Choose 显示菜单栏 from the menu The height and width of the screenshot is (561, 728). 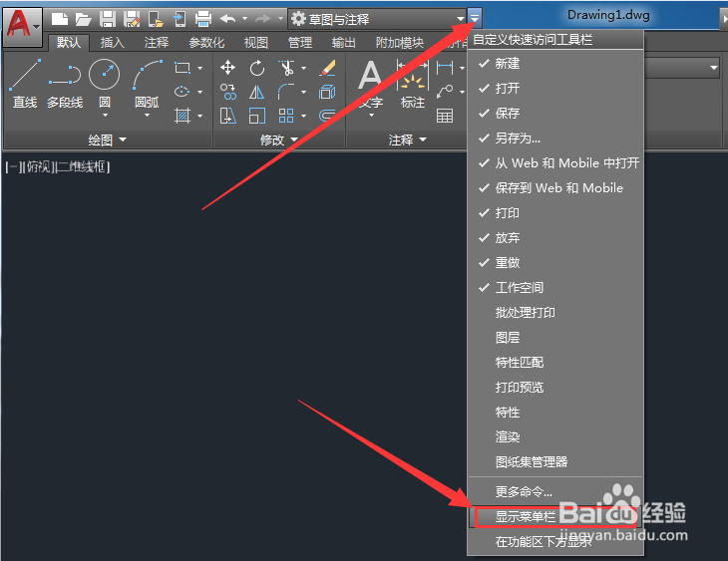point(554,516)
